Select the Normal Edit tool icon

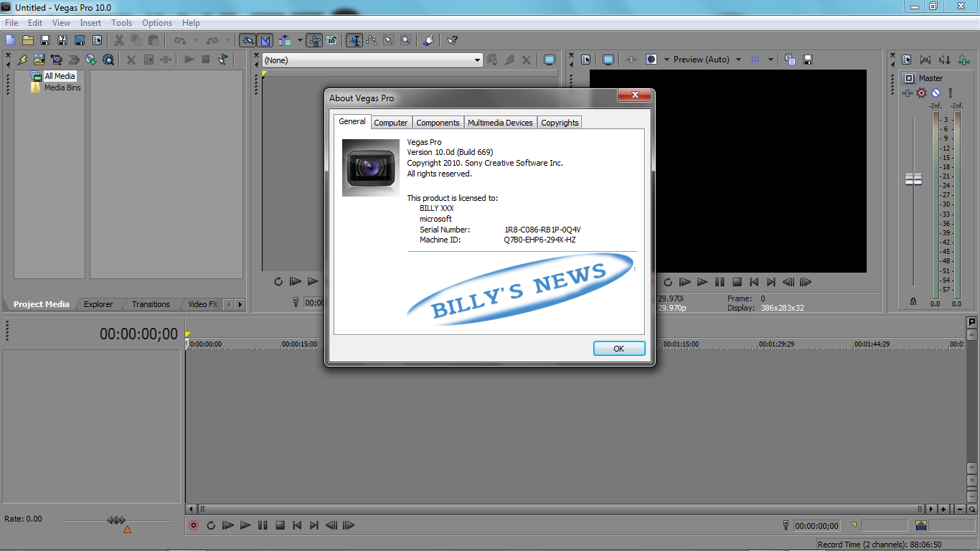point(354,40)
